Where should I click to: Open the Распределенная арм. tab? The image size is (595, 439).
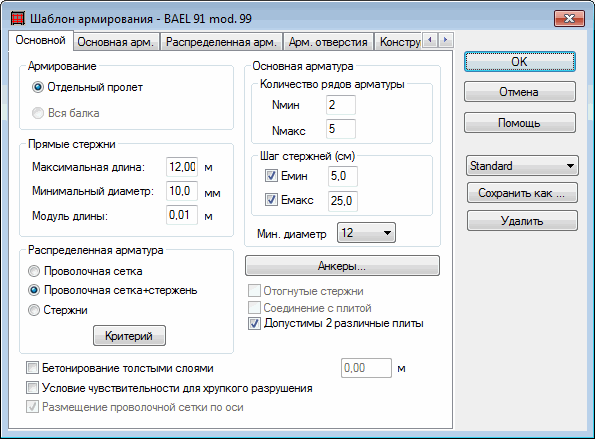[x=221, y=42]
